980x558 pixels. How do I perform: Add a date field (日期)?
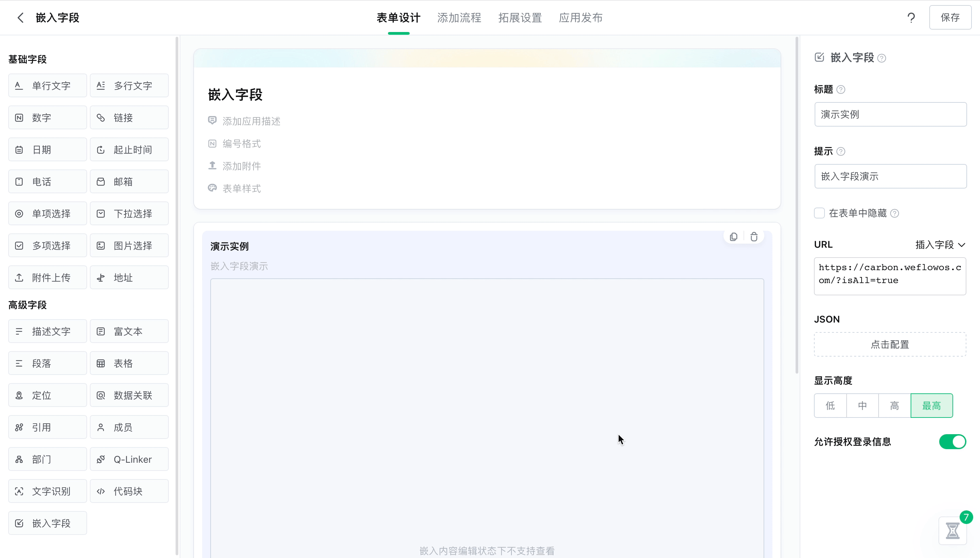tap(48, 149)
